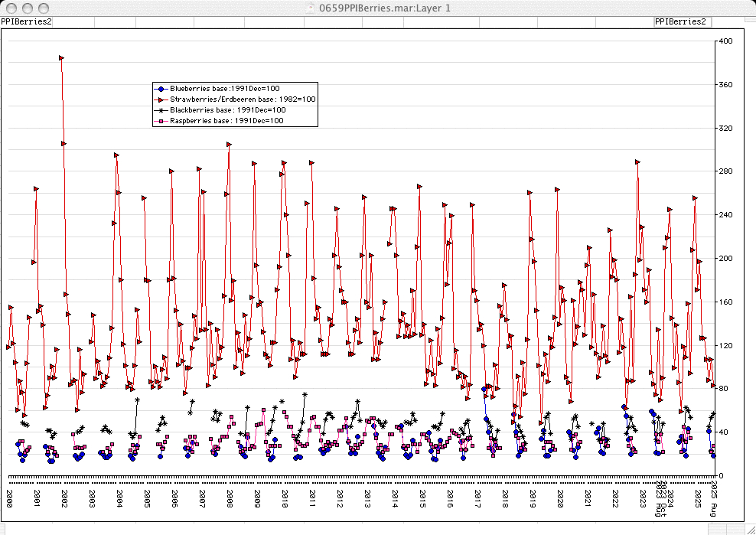Click the Raspberries base: 1991Dec=100 legend text
The image size is (756, 535).
(226, 121)
